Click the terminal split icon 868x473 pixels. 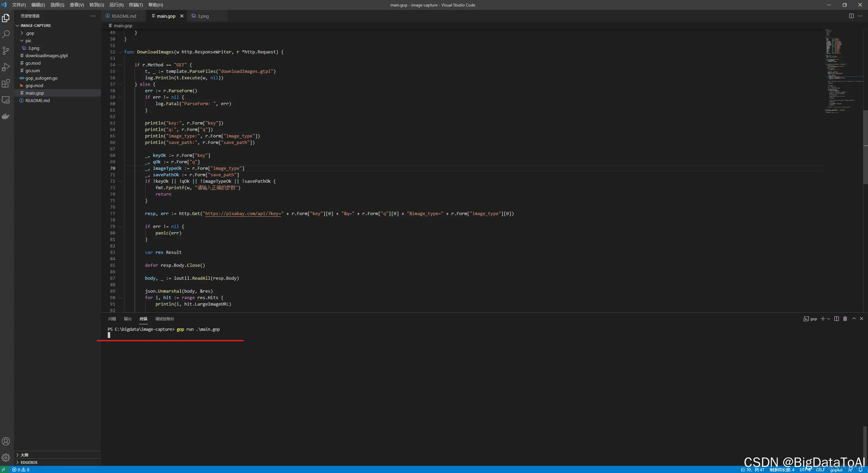[836, 319]
